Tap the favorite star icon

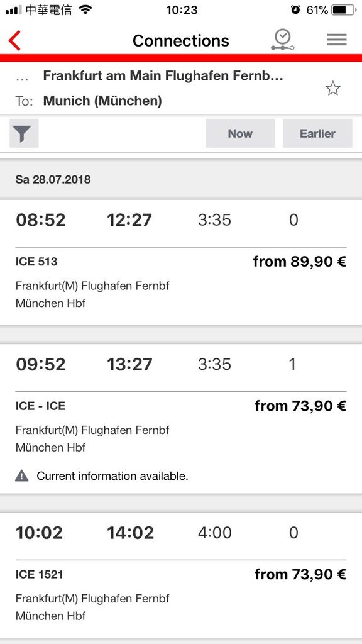[x=333, y=88]
